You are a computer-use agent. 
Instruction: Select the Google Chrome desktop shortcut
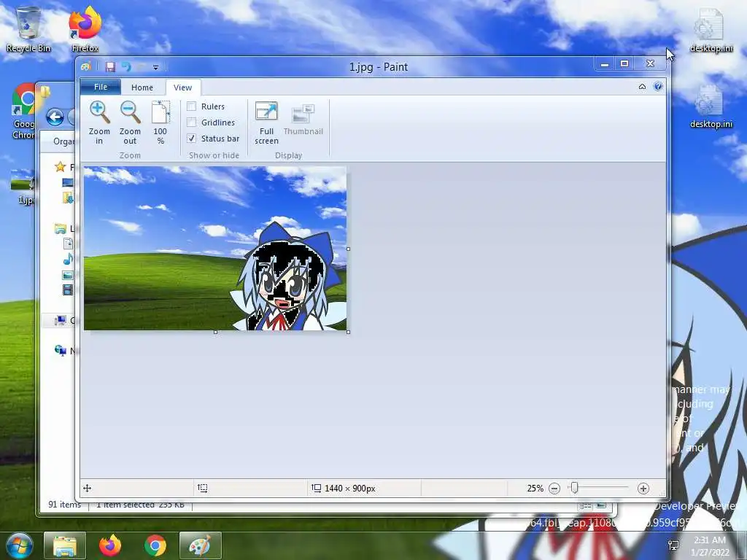coord(23,112)
